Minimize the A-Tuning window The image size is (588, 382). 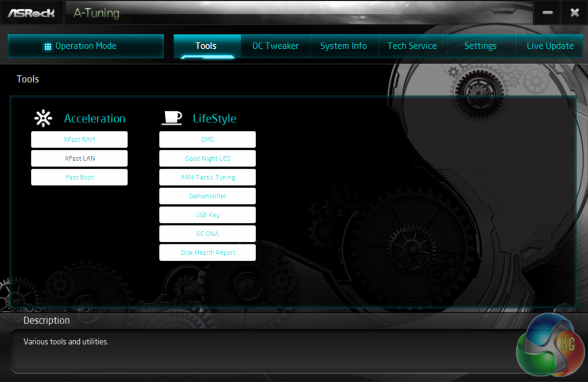[x=547, y=13]
